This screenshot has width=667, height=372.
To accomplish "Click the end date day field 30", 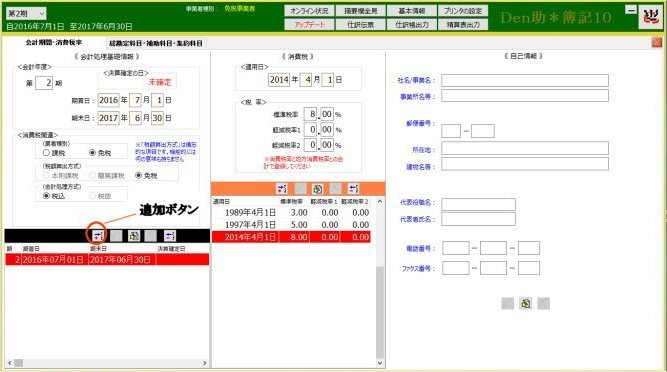I will tap(157, 118).
